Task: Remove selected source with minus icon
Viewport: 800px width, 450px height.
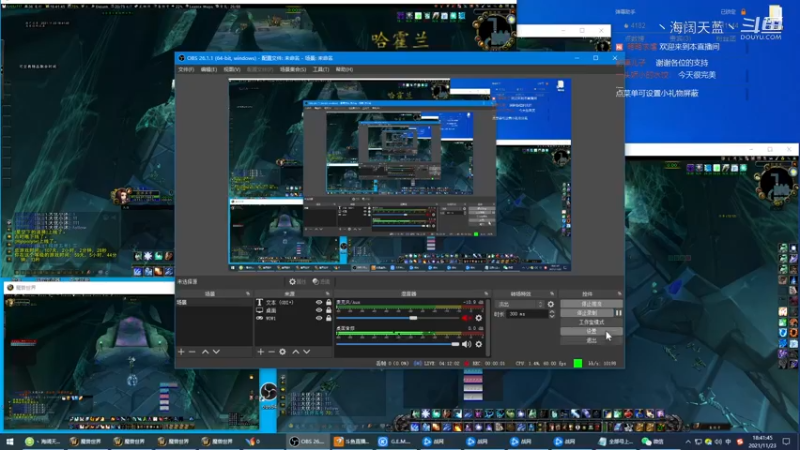Action: (x=271, y=352)
